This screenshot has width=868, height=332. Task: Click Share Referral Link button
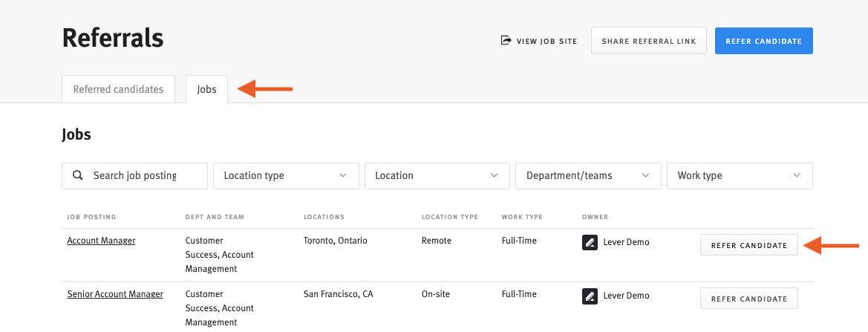coord(649,41)
